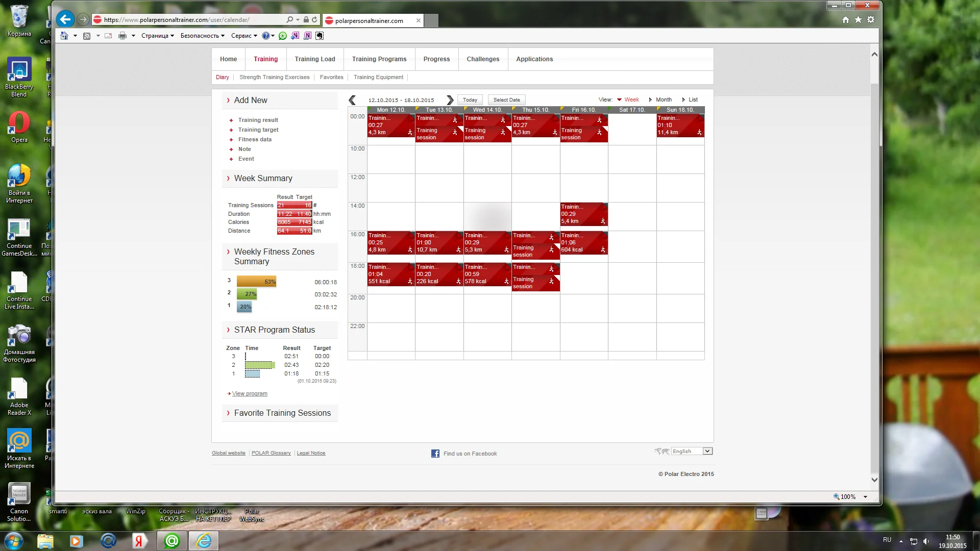Open the Training Load tab
This screenshot has height=551, width=980.
(315, 59)
